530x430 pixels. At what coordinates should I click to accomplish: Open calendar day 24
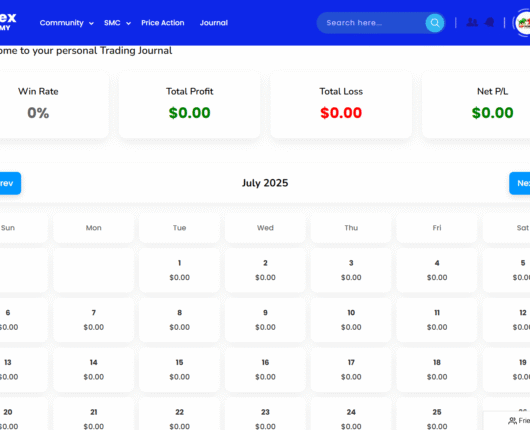[351, 414]
